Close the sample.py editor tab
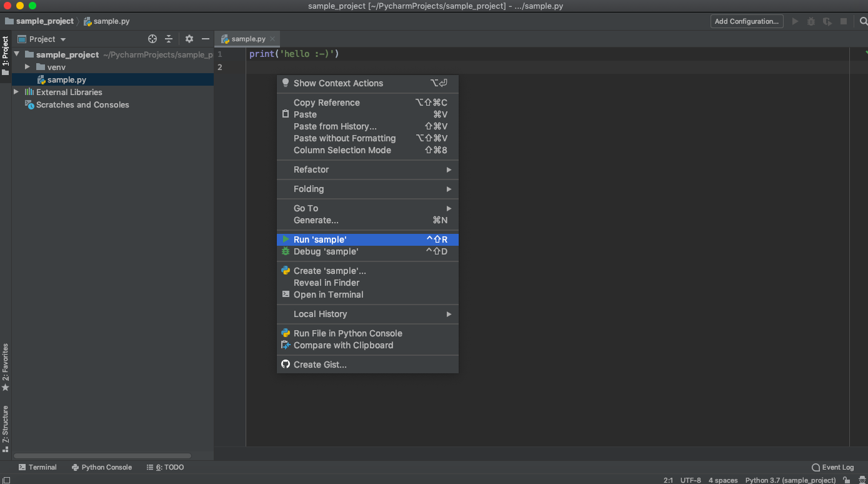Viewport: 868px width, 484px height. click(x=272, y=39)
